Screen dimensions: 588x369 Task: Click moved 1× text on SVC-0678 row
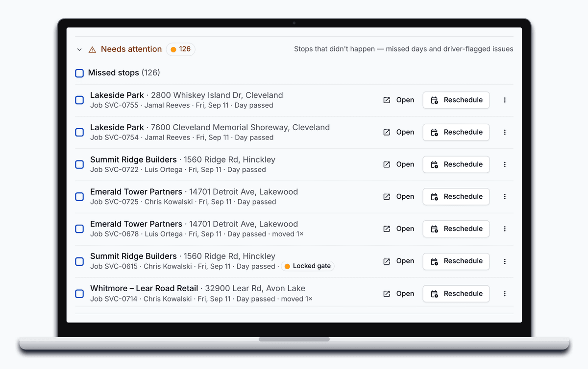288,234
